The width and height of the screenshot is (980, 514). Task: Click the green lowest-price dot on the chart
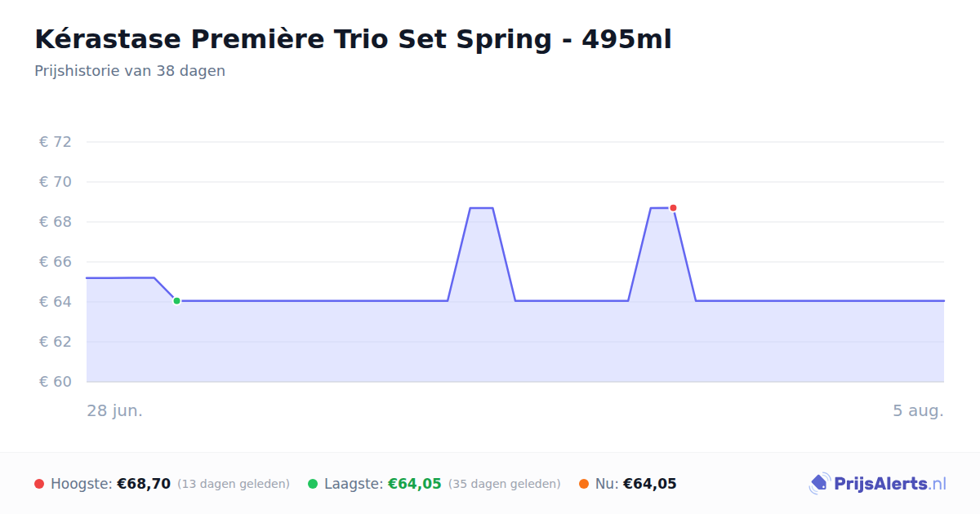coord(176,301)
